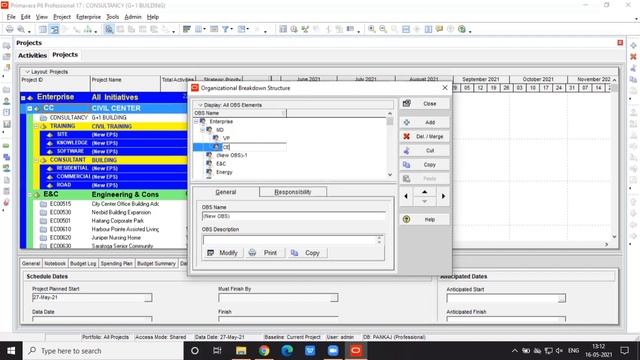The width and height of the screenshot is (640, 360).
Task: Open the Zoom app from taskbar
Action: pos(333,351)
